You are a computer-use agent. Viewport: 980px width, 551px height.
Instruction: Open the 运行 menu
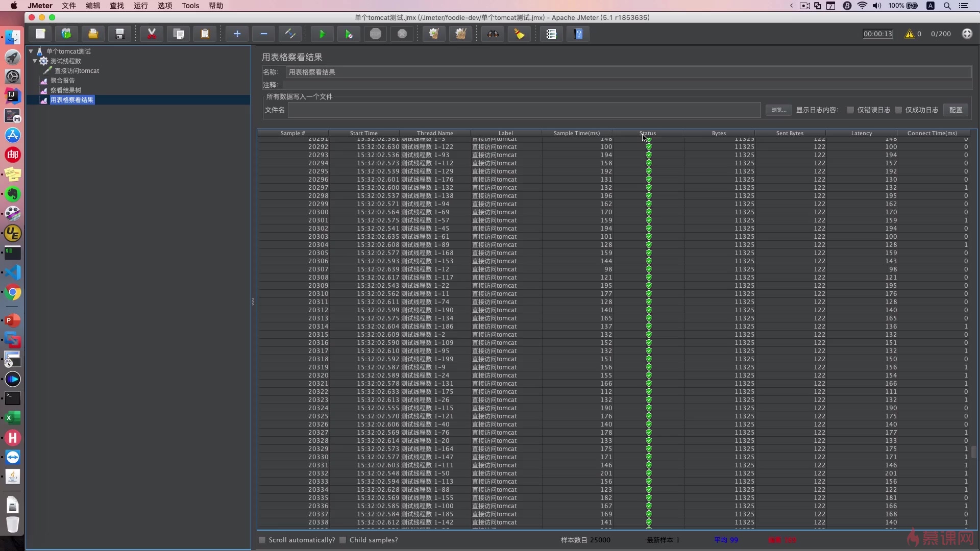click(140, 6)
